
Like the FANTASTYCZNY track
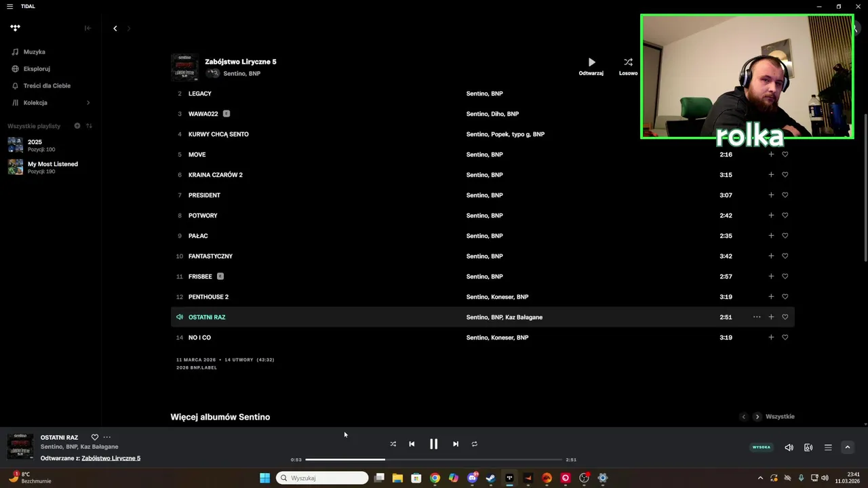[x=785, y=256]
